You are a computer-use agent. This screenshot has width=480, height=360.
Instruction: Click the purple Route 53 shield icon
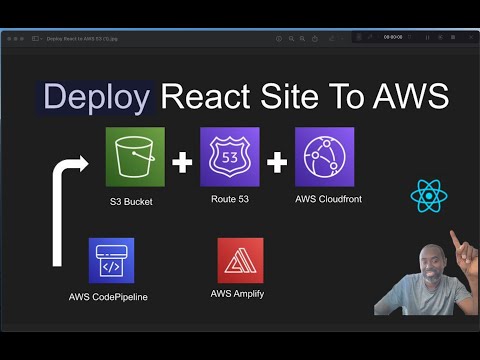[x=230, y=157]
